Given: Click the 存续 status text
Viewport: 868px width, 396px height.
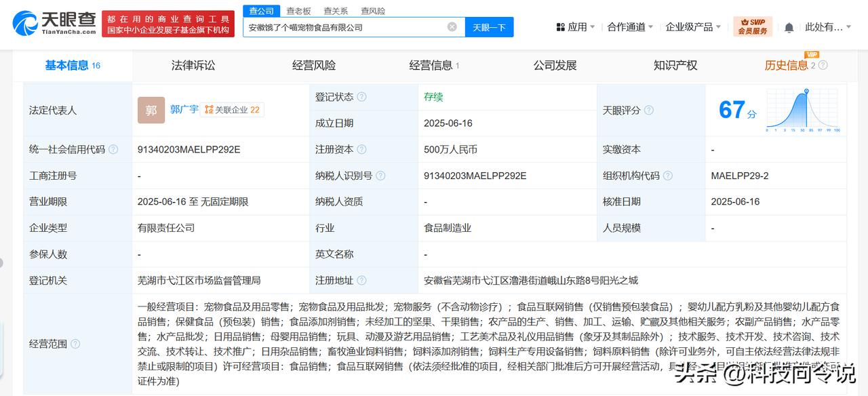Looking at the screenshot, I should coord(433,97).
